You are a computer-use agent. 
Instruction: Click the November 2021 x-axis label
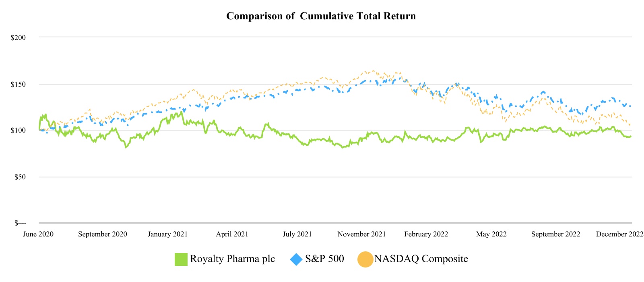(x=361, y=234)
